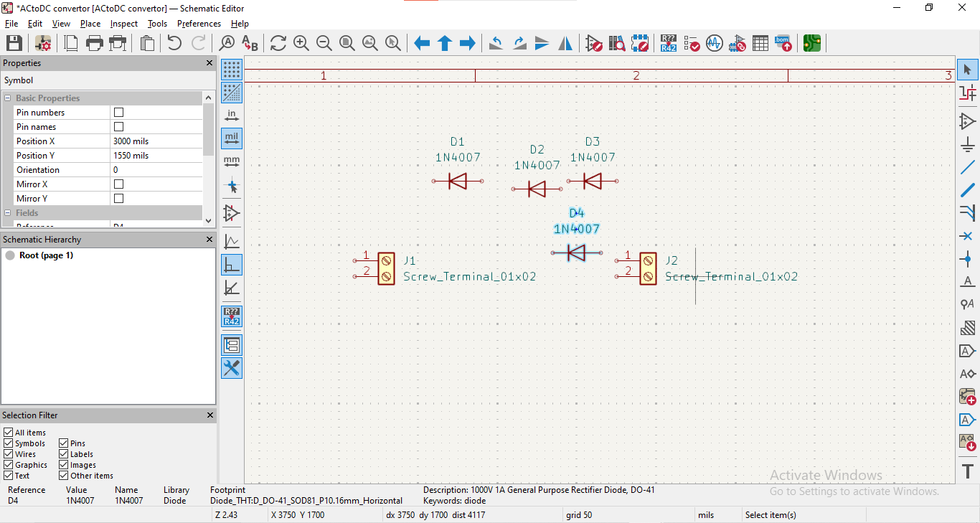Screen dimensions: 980x523
Task: Uncheck Wires in Selection Filter
Action: point(9,454)
